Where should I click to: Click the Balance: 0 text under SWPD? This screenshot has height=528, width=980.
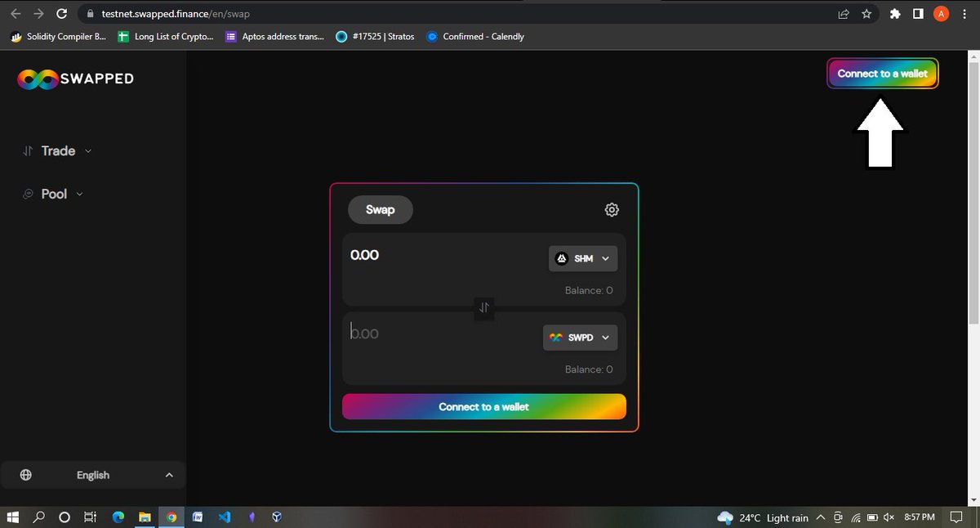(x=589, y=369)
